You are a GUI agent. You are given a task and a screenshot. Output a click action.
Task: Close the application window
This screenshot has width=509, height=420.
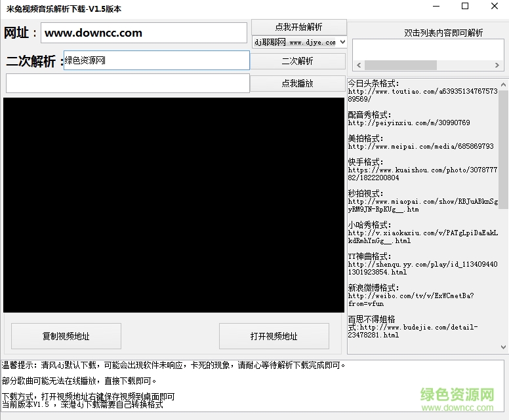tap(495, 6)
